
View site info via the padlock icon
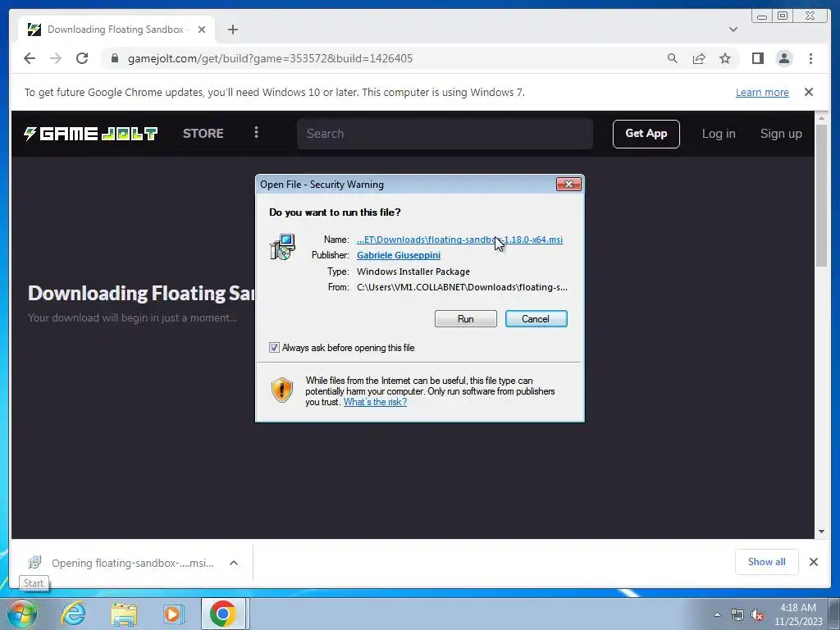(114, 58)
